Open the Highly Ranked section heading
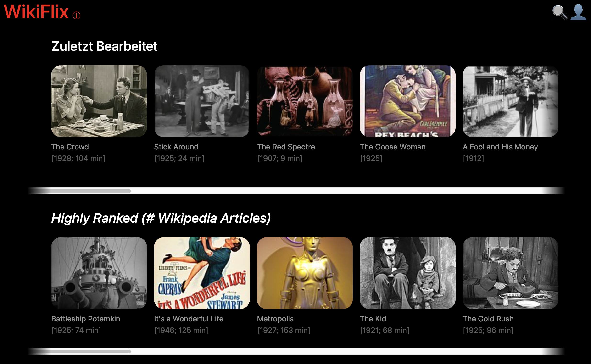The height and width of the screenshot is (364, 591). [161, 218]
